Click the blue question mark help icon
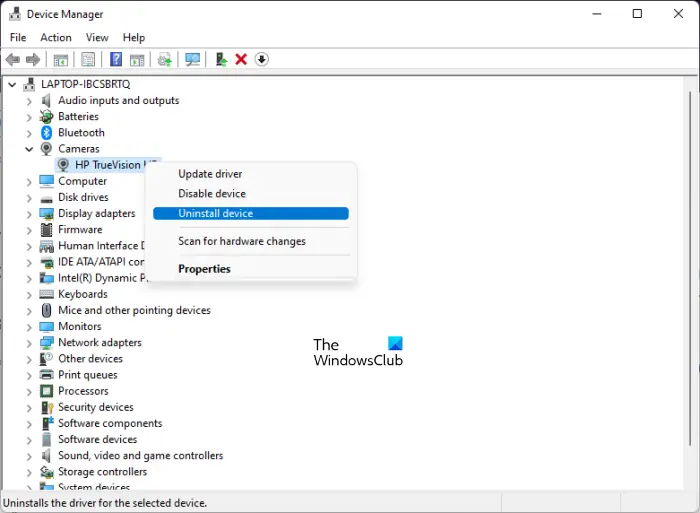This screenshot has width=700, height=513. tap(116, 59)
